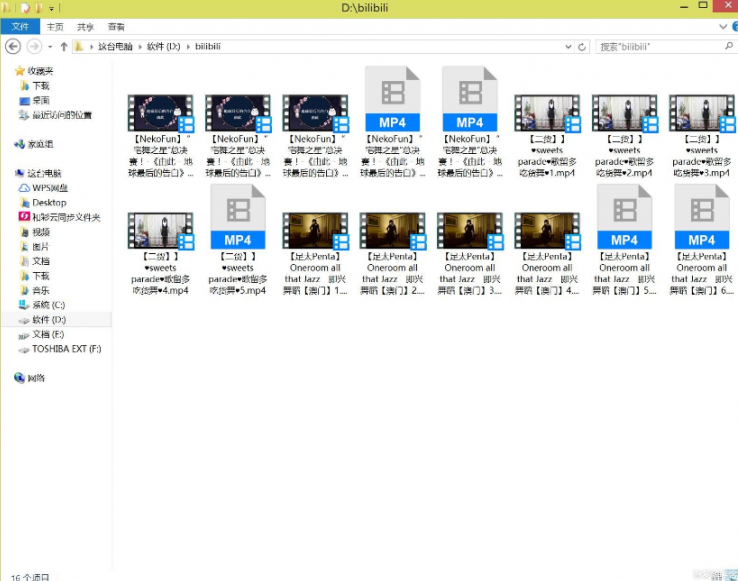Viewport: 738px width, 581px height.
Task: Click the quick access toolbar dropdown arrow
Action: pyautogui.click(x=51, y=8)
